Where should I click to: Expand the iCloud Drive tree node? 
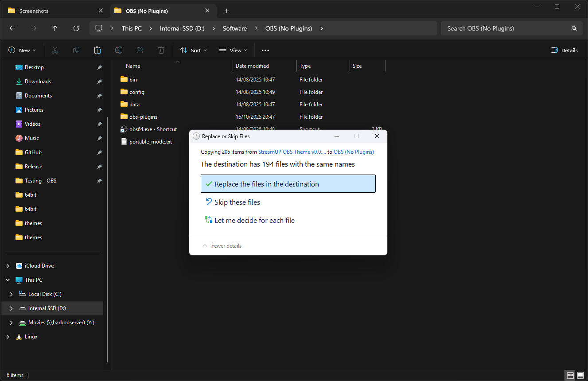tap(8, 266)
